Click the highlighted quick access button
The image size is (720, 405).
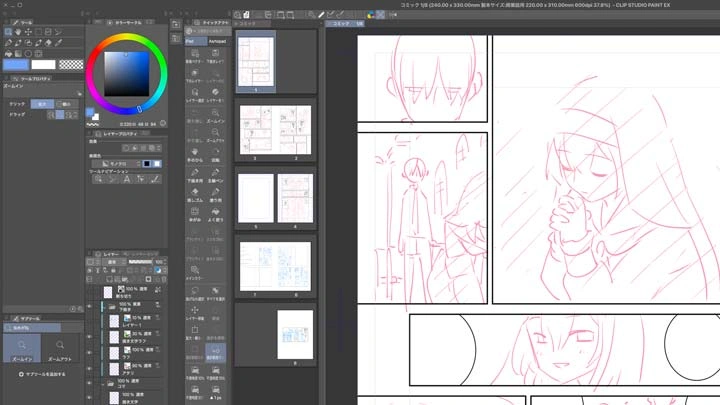217,351
